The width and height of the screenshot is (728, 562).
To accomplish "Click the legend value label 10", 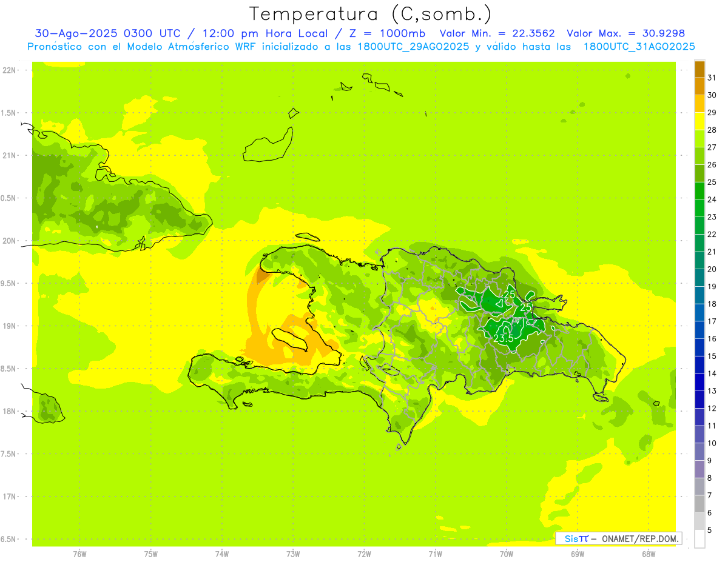I will 712,443.
